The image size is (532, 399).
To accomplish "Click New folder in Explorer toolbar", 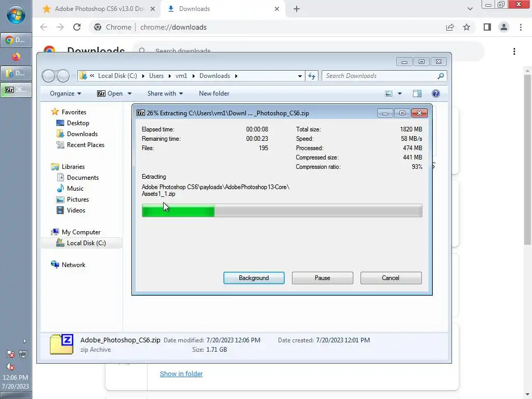I will click(214, 94).
